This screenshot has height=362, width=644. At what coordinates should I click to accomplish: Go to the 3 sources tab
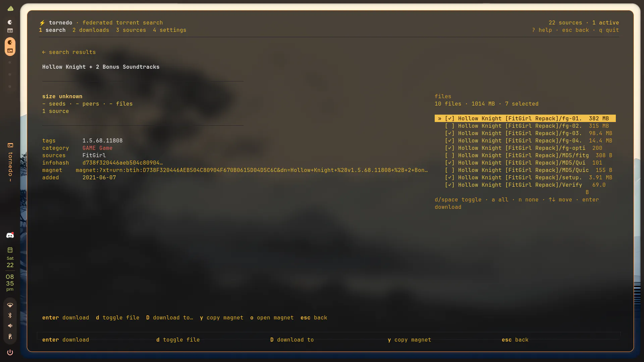click(x=131, y=30)
